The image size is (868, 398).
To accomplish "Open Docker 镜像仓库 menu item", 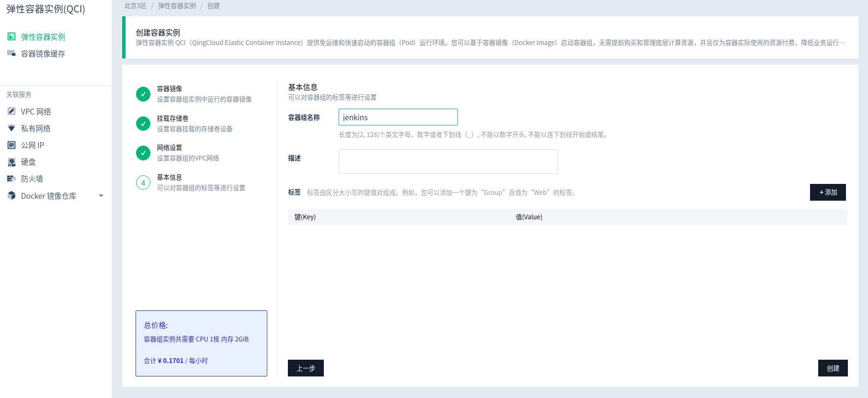I will pos(48,196).
